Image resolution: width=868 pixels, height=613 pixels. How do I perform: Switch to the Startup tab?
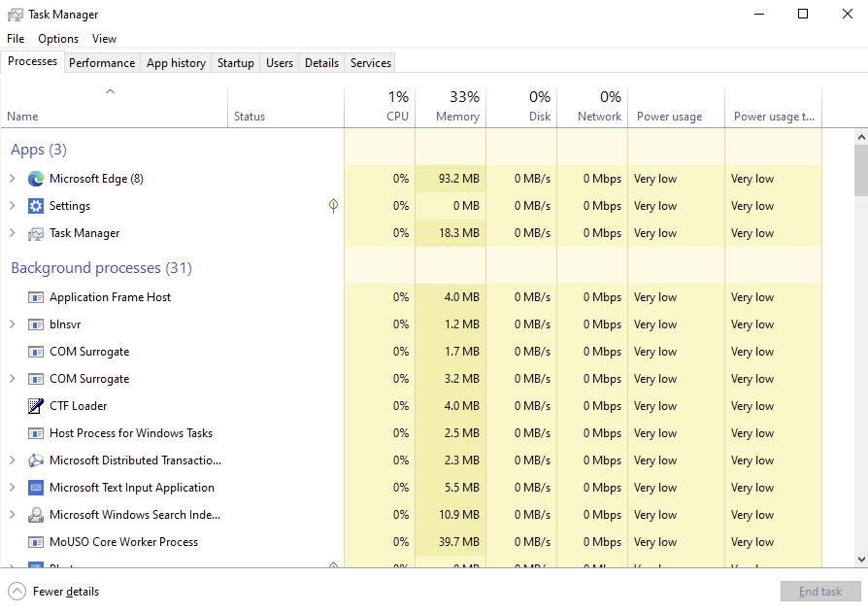click(x=236, y=63)
